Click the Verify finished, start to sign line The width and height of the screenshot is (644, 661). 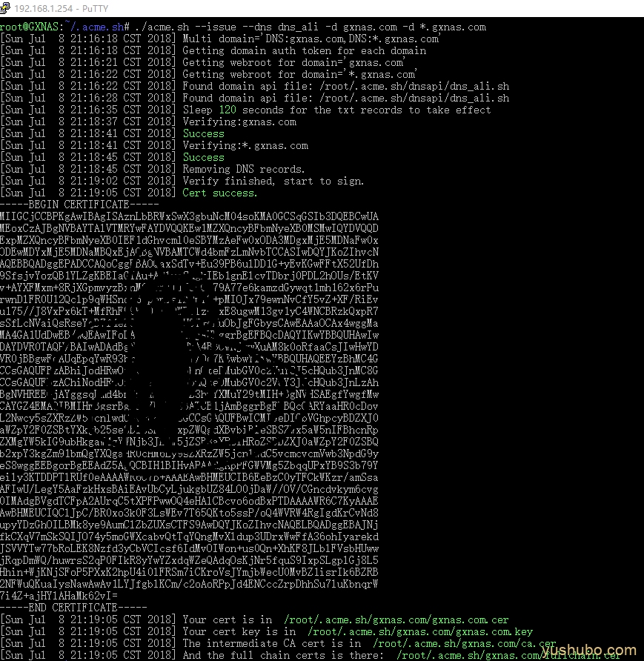point(273,181)
